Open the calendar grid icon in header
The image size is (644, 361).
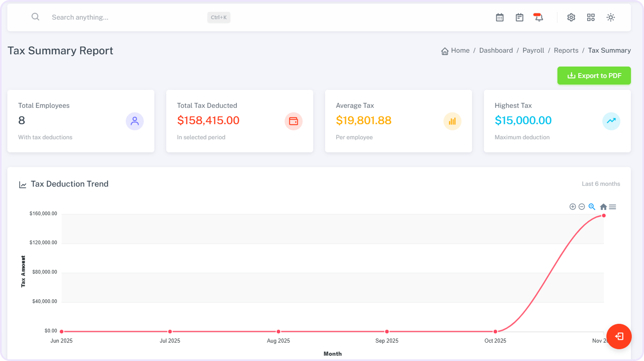(499, 18)
